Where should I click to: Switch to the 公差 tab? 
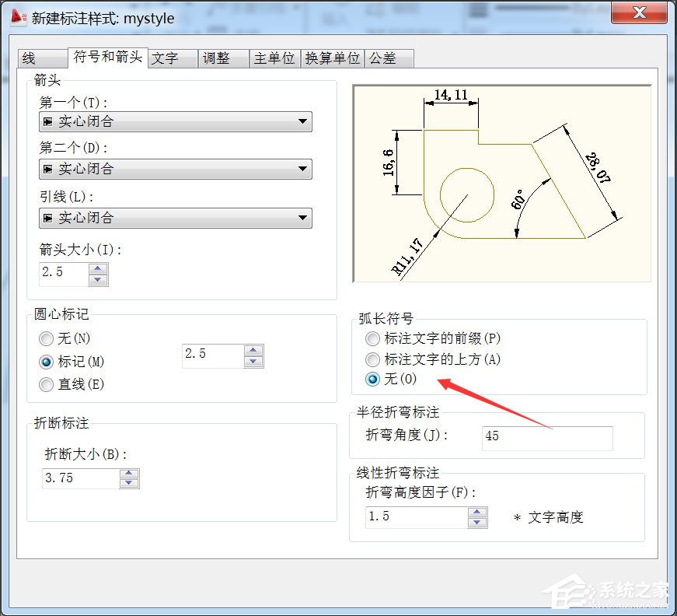[389, 58]
